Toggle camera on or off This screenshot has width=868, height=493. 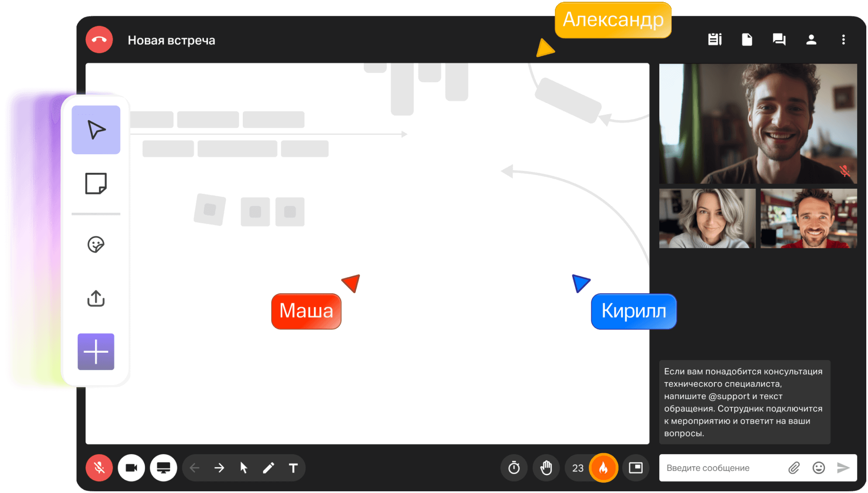coord(130,467)
